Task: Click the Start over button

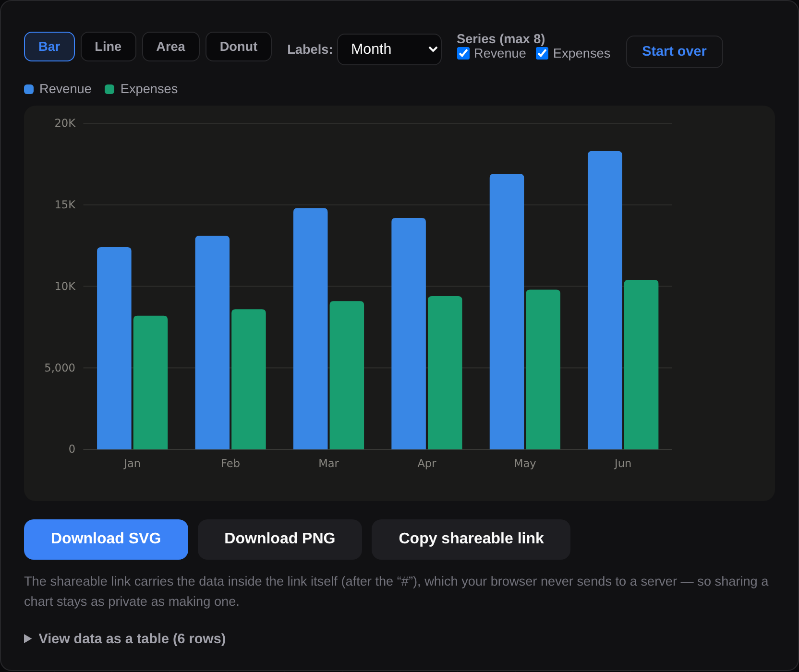Action: (x=675, y=51)
